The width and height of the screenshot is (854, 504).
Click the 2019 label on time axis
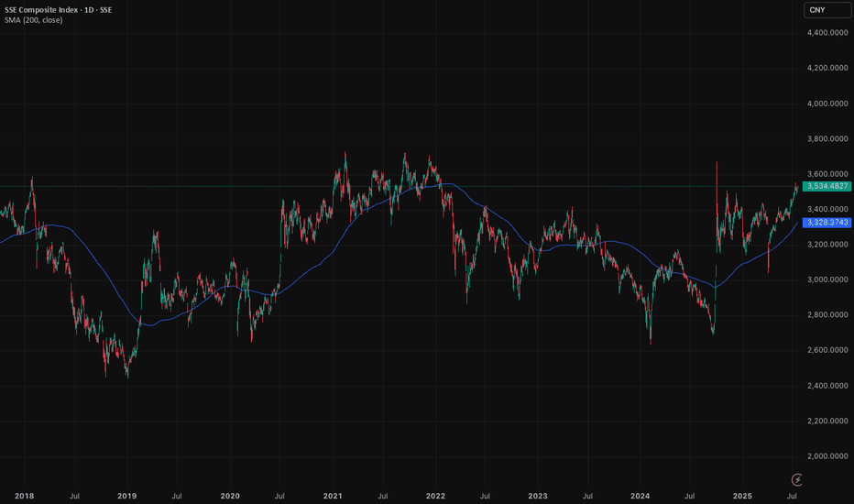[126, 495]
